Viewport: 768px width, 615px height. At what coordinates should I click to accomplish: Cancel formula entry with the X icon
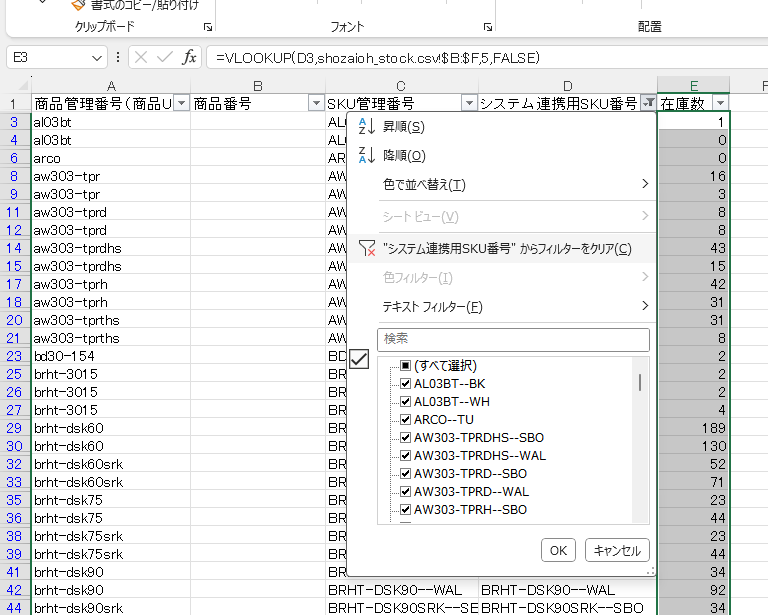coord(141,58)
